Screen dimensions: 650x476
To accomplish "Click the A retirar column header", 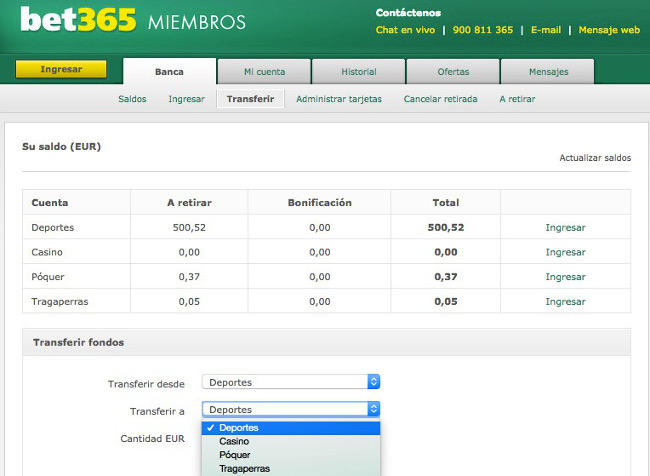I will [189, 203].
